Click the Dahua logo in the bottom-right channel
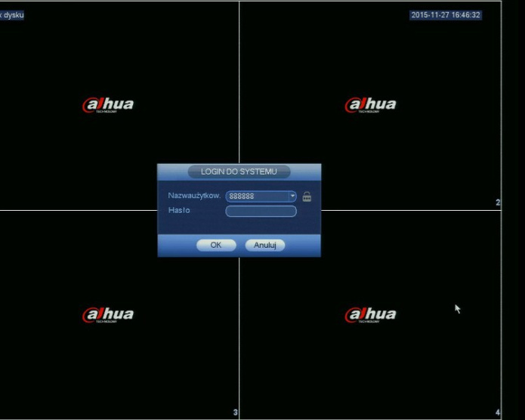This screenshot has width=525, height=420. (x=370, y=315)
